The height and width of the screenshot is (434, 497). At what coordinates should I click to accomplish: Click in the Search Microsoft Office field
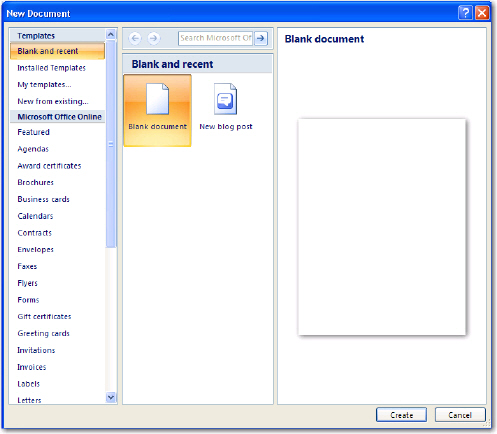215,38
